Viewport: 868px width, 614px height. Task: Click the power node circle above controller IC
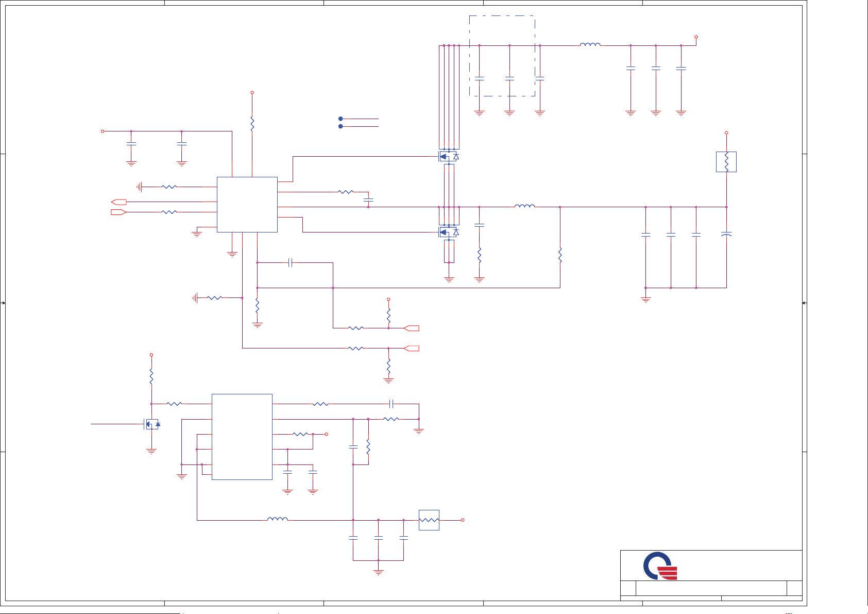(252, 93)
